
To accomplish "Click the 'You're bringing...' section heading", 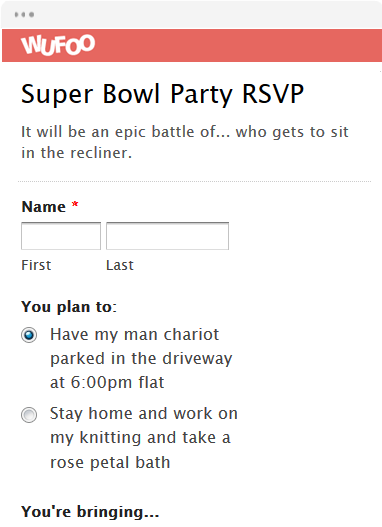I will (x=90, y=512).
